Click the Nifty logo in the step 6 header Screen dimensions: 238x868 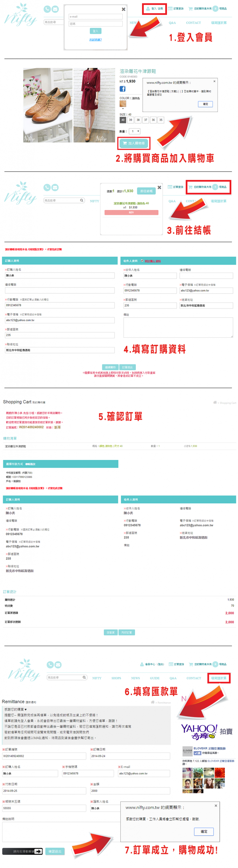(x=24, y=670)
